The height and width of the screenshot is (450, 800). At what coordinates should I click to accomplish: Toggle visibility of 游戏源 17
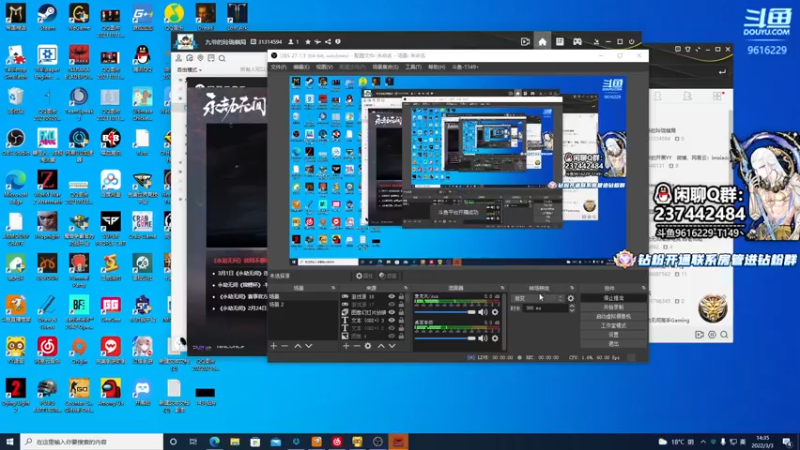[391, 305]
